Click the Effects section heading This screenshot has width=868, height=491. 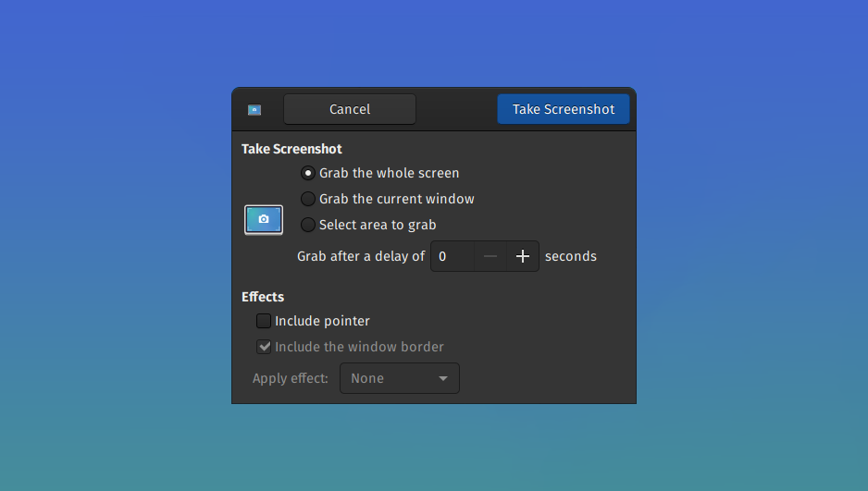click(263, 297)
